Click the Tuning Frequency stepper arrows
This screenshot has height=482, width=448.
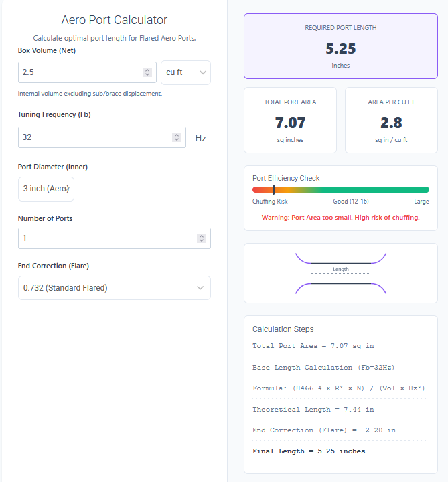coord(177,137)
